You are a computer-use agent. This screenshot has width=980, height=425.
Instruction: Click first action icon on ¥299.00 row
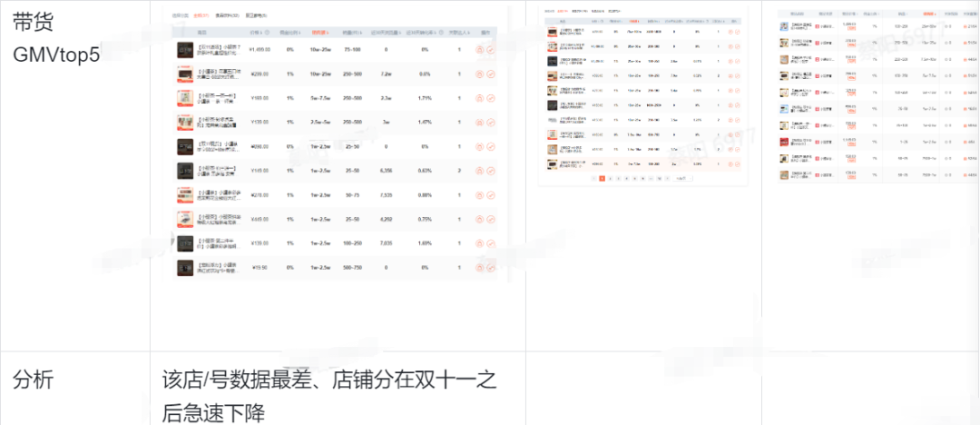click(478, 74)
